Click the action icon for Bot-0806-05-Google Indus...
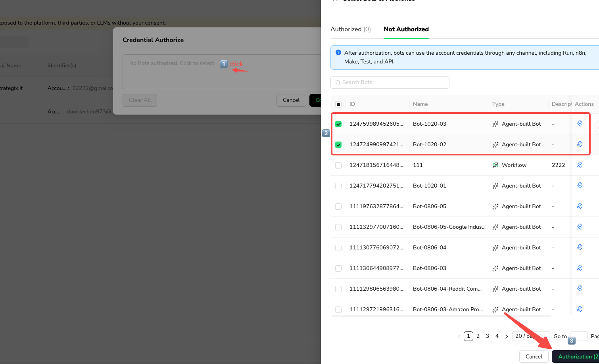This screenshot has width=599, height=364. tap(580, 227)
